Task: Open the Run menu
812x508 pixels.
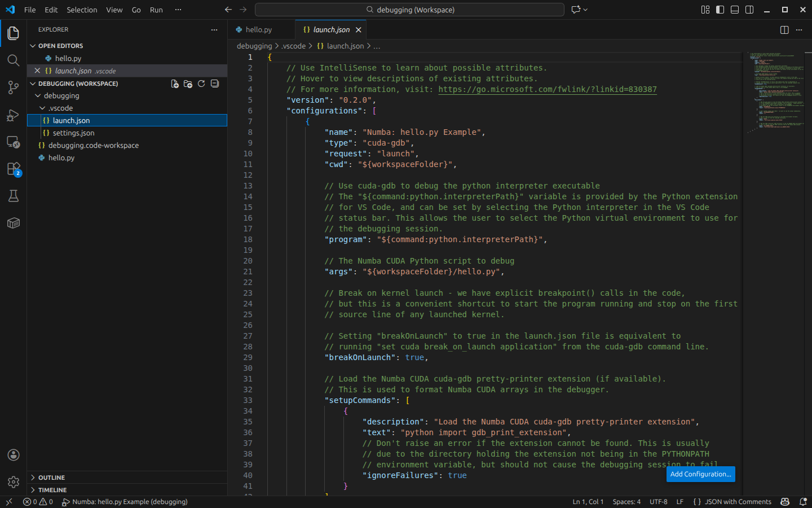Action: pos(156,10)
